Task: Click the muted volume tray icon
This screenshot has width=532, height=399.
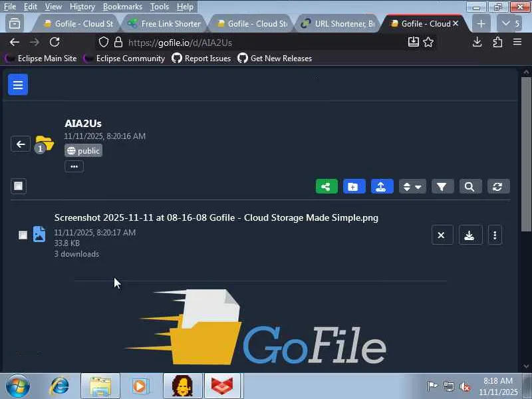Action: [x=464, y=386]
